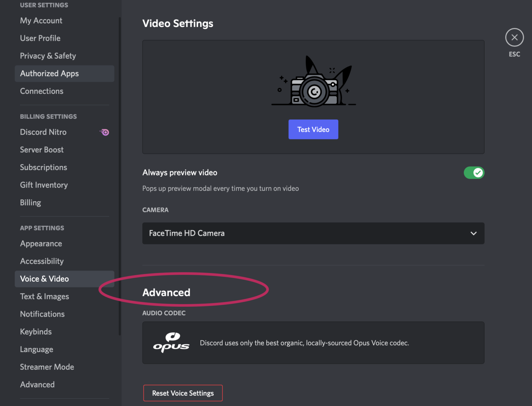532x406 pixels.
Task: Click the CAMERA label
Action: point(155,210)
